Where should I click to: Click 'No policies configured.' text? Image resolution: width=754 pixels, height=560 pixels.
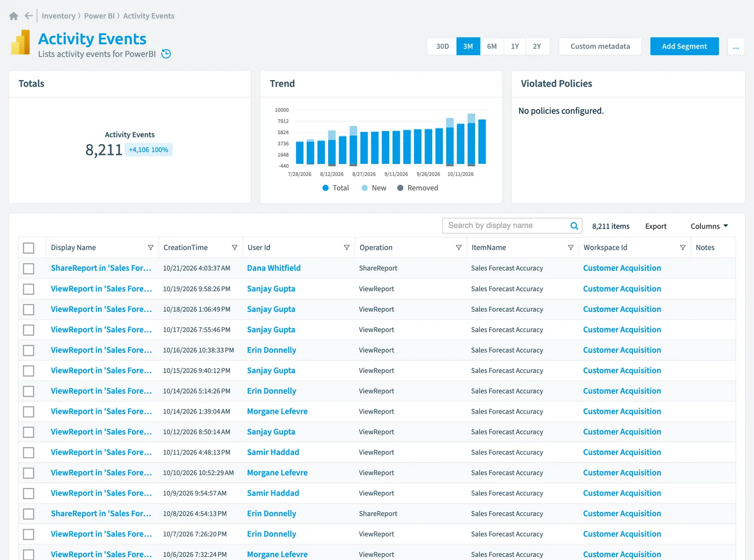click(561, 111)
